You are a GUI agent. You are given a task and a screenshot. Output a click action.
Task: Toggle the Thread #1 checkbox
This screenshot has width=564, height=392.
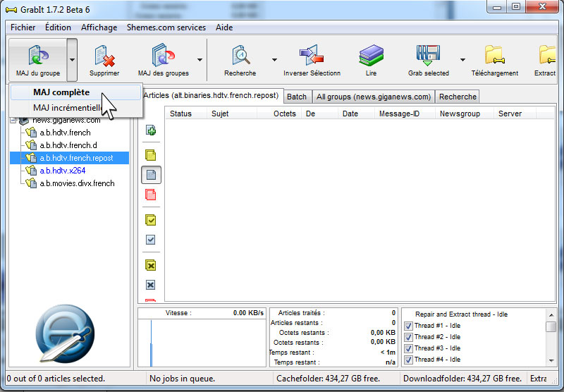pos(408,326)
